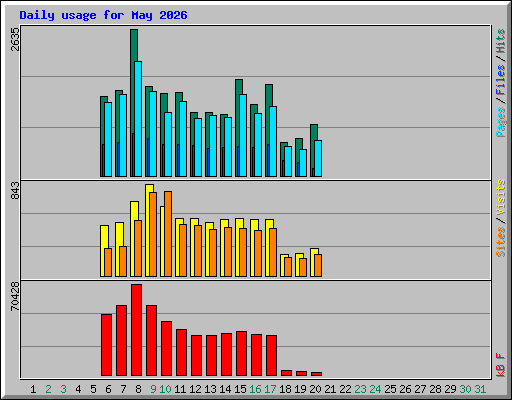Click green day label 31

[480, 389]
